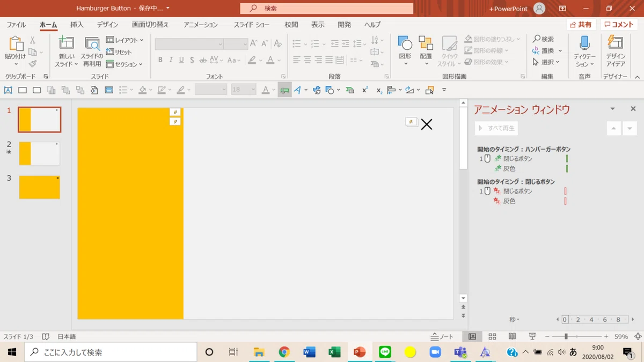Click the text box icon in quick toolbar
The image size is (644, 362).
point(8,90)
